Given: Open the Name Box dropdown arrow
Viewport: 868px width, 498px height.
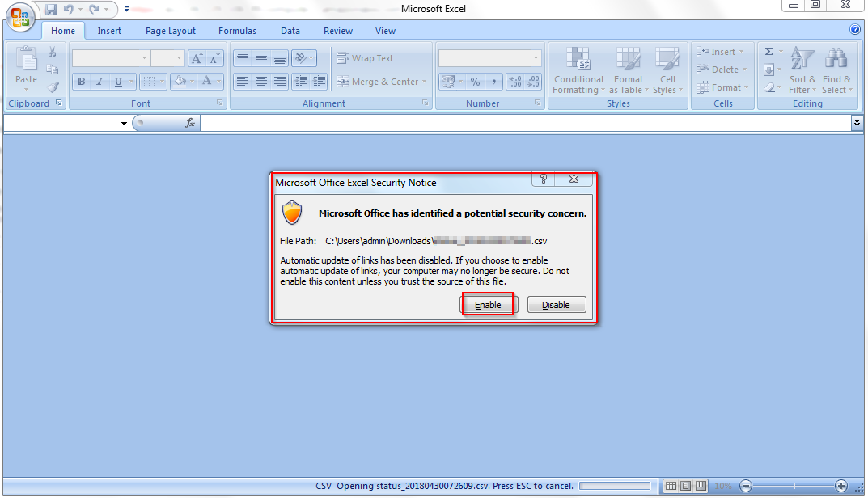Looking at the screenshot, I should pyautogui.click(x=124, y=124).
